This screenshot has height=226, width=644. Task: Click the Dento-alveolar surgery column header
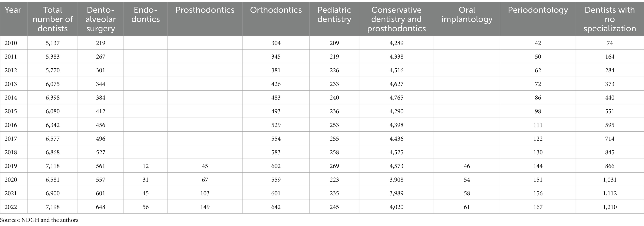(x=100, y=19)
